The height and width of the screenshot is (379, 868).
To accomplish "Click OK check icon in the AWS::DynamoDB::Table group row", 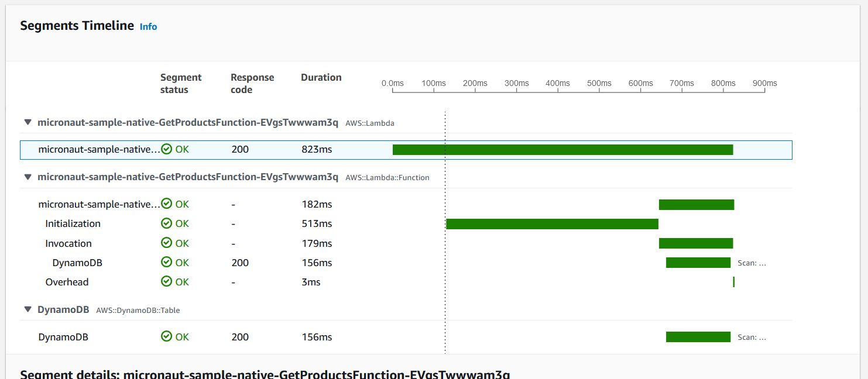I will [x=167, y=337].
